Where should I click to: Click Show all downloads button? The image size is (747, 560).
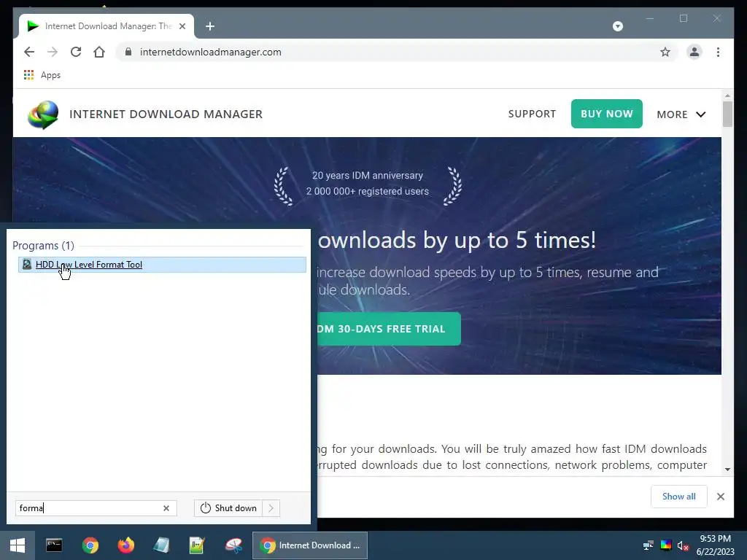pos(679,497)
